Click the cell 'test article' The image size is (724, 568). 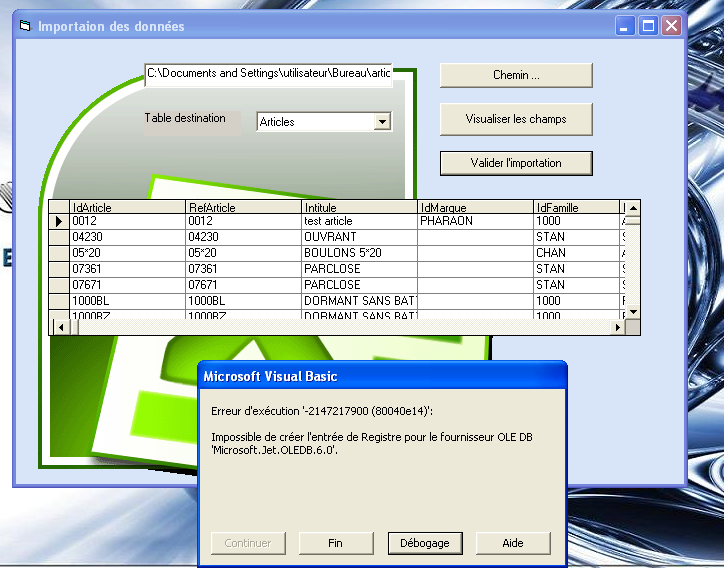[x=359, y=221]
